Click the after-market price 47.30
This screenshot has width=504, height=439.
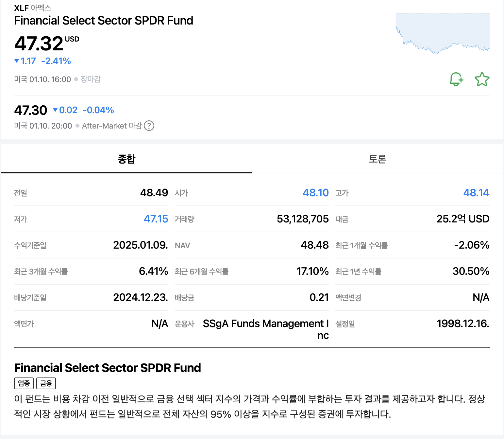pos(31,110)
